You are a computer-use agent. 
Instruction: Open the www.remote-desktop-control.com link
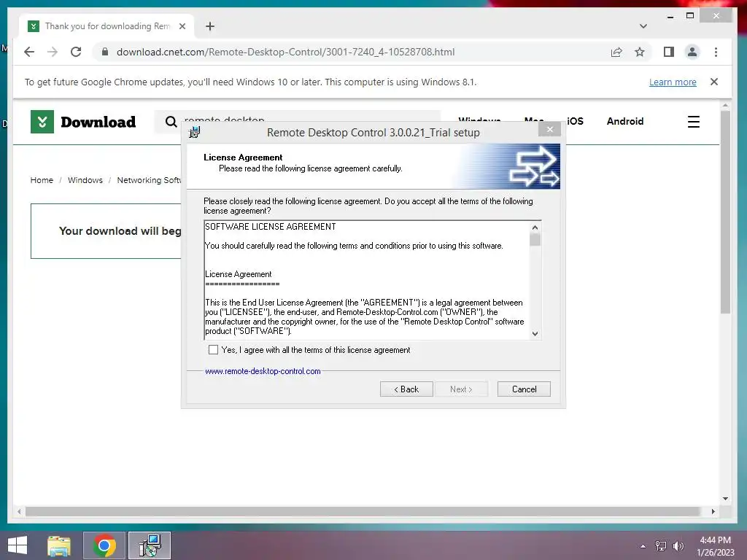tap(263, 371)
